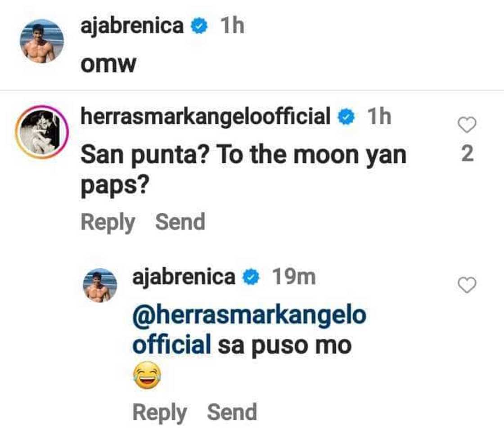Click verified badge beside ajabrenica's 19m reply
The width and height of the screenshot is (504, 448).
click(x=251, y=278)
